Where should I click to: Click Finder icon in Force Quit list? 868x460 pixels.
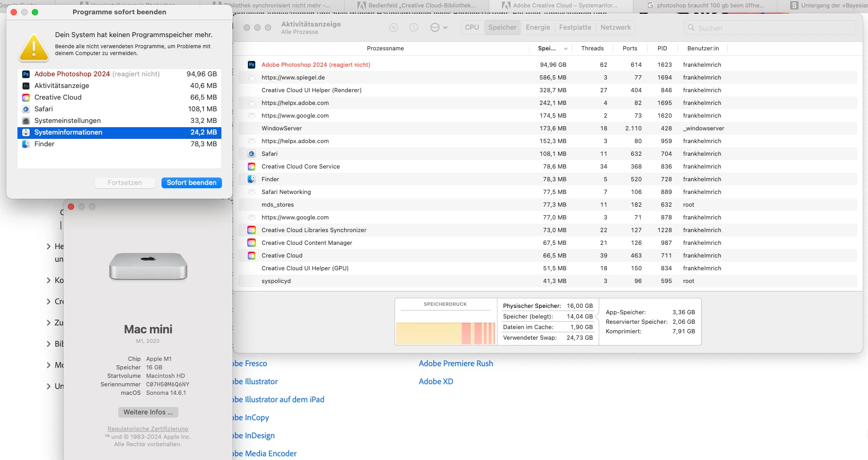click(x=26, y=144)
